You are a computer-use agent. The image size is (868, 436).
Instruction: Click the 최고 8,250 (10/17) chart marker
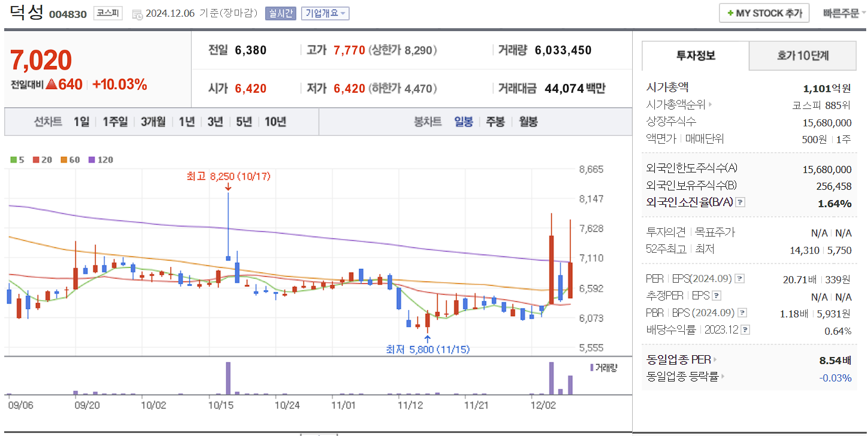pos(229,177)
